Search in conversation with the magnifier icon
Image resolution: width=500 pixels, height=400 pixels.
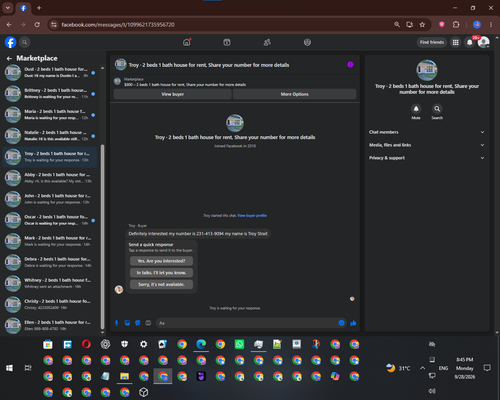tap(437, 109)
